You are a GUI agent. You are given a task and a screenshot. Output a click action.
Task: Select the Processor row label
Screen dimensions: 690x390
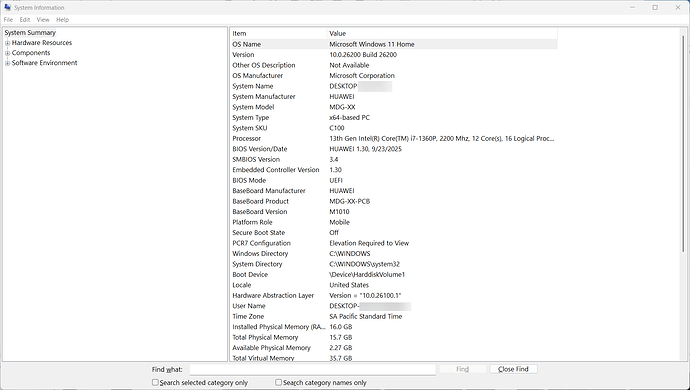pyautogui.click(x=246, y=138)
